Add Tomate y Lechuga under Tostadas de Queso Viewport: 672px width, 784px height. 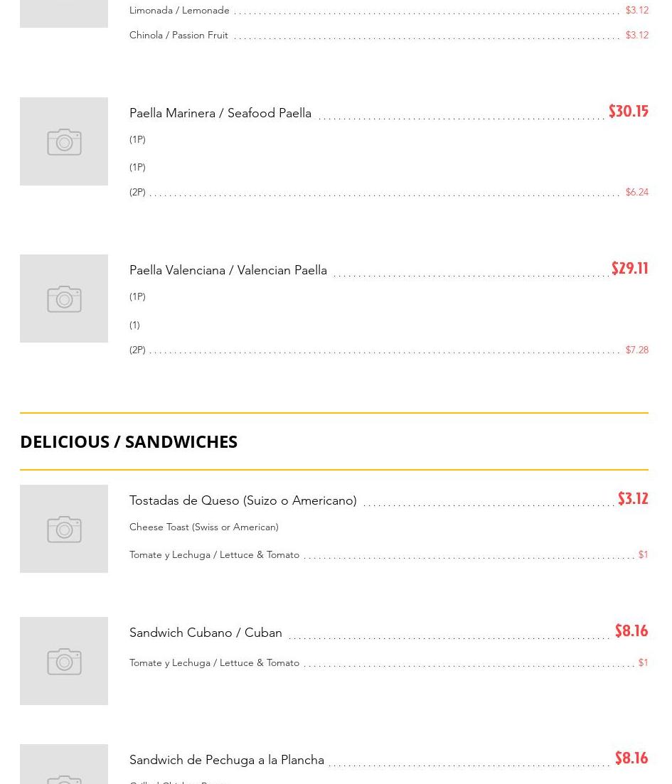point(214,554)
